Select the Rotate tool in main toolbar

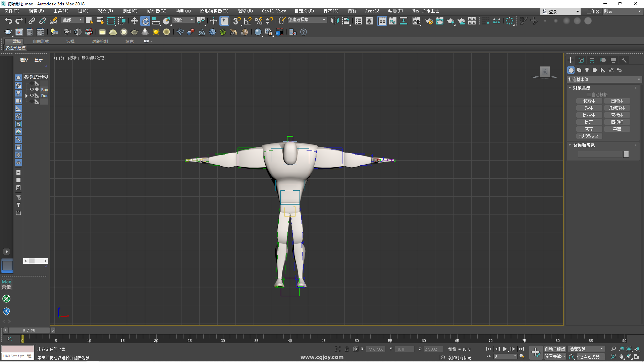point(145,21)
